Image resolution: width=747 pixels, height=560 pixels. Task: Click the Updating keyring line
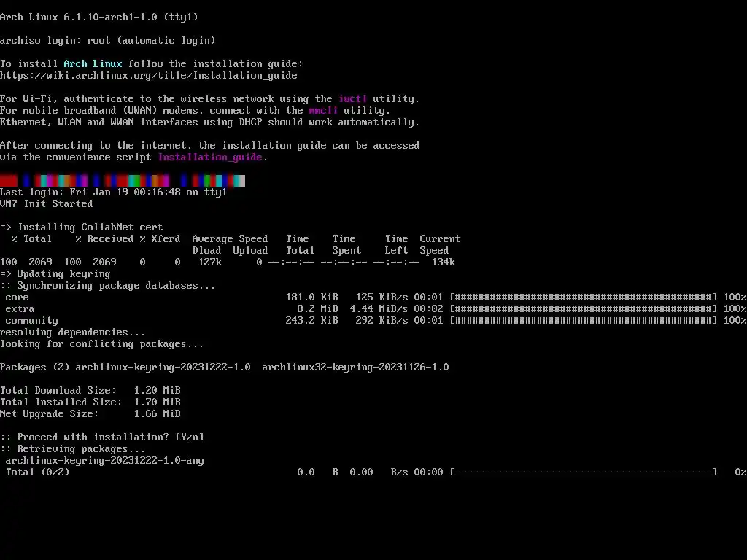click(55, 274)
